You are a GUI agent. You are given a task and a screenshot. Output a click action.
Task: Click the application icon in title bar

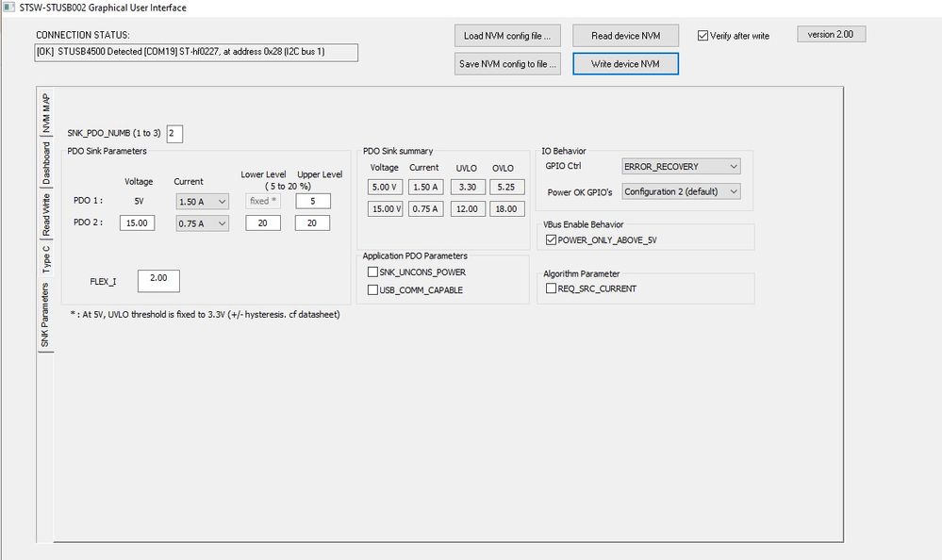8,8
